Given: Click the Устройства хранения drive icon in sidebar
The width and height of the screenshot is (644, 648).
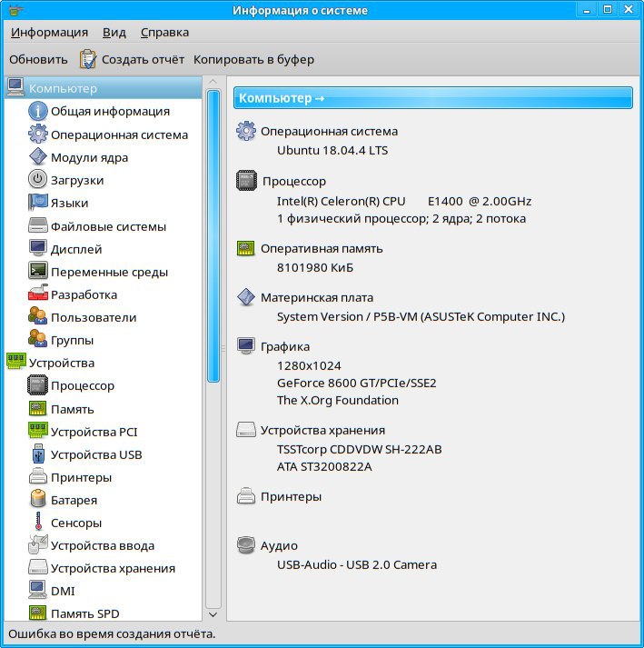Looking at the screenshot, I should click(37, 567).
